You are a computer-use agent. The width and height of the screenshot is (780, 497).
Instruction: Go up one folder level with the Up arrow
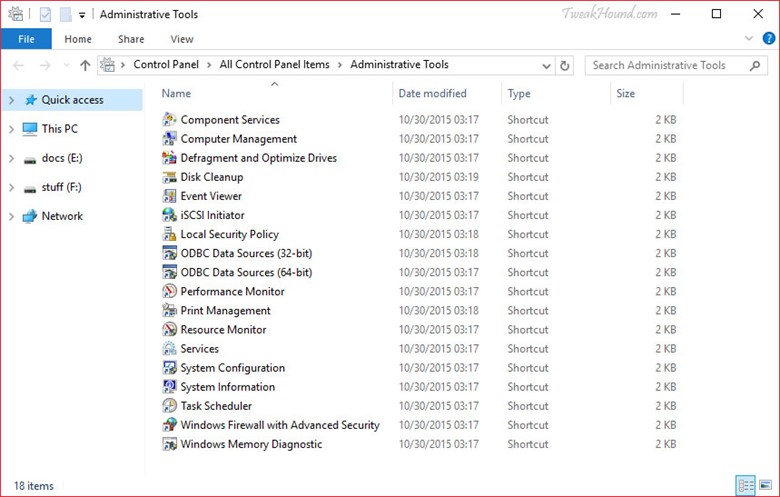coord(85,65)
